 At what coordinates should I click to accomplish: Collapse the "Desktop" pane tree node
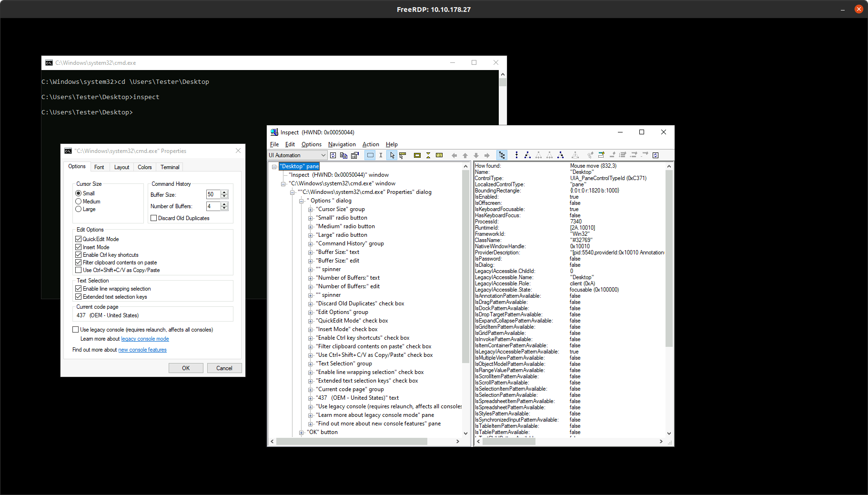coord(274,167)
